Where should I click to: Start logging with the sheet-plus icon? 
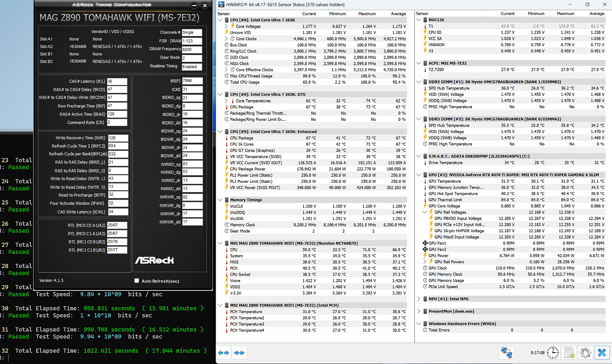coord(569,353)
